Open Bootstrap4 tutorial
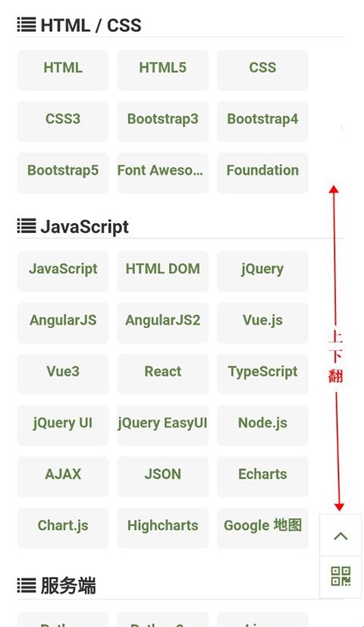The height and width of the screenshot is (627, 364). [262, 121]
